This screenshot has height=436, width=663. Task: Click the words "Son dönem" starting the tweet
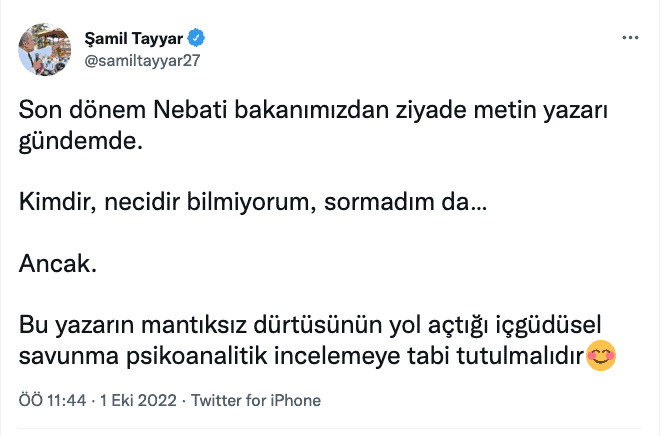71,110
